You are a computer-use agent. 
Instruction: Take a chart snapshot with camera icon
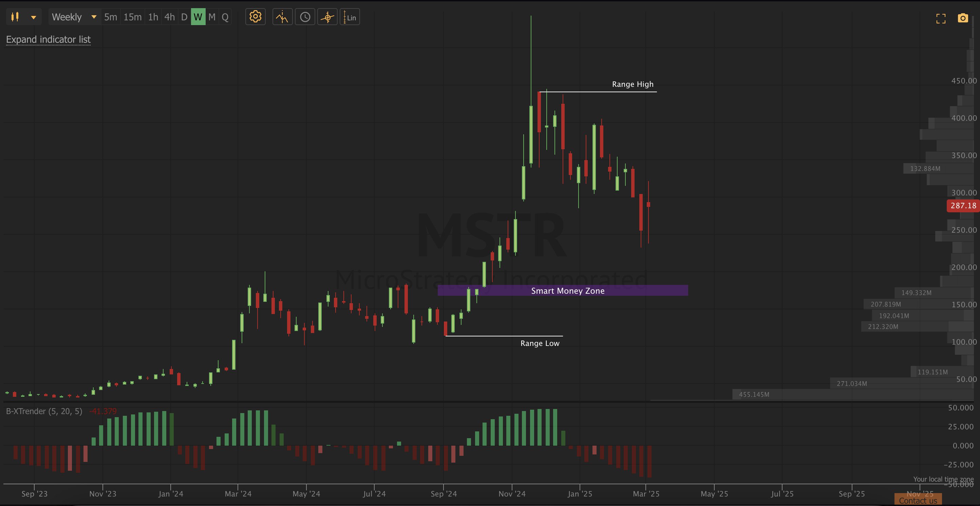coord(963,18)
